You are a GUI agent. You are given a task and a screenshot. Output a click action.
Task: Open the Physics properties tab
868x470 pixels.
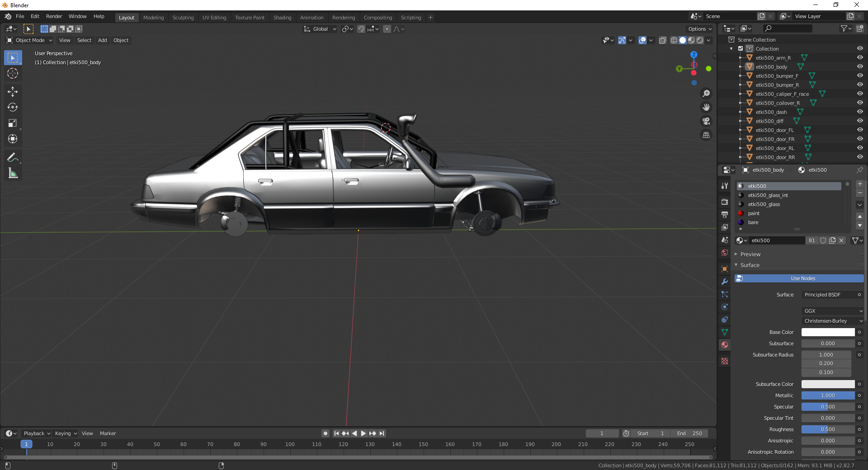[725, 307]
